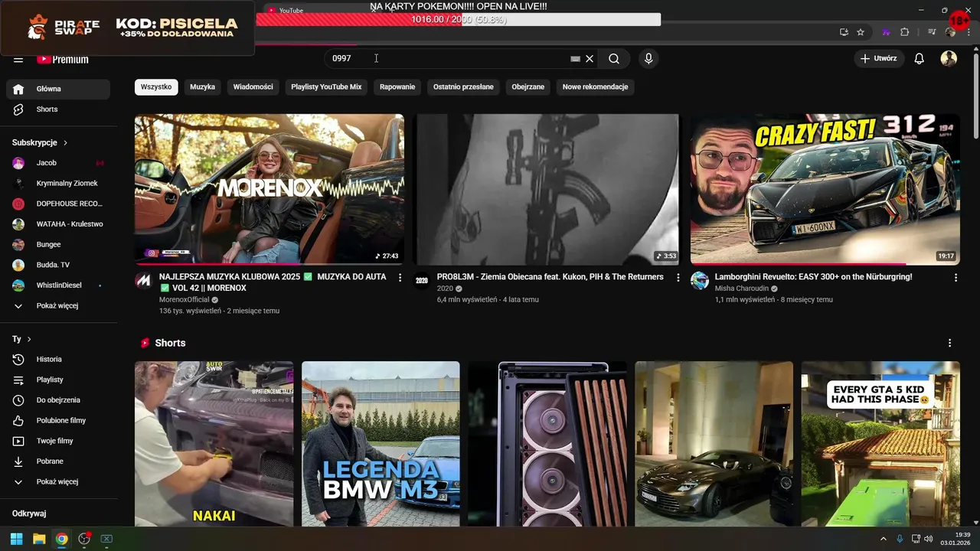The height and width of the screenshot is (551, 980).
Task: Open MorenoxOfficial channel link
Action: (184, 300)
